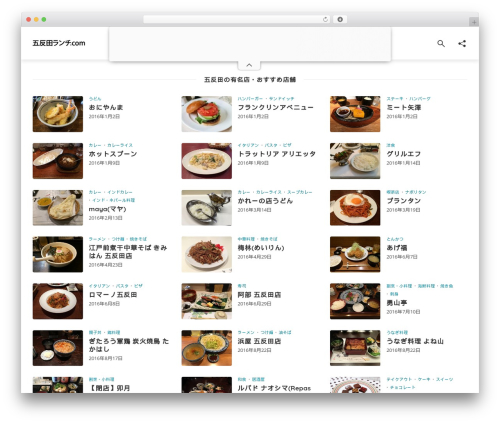Select the ステーキ・ハンバーグ category tag
500x423 pixels.
coord(408,99)
